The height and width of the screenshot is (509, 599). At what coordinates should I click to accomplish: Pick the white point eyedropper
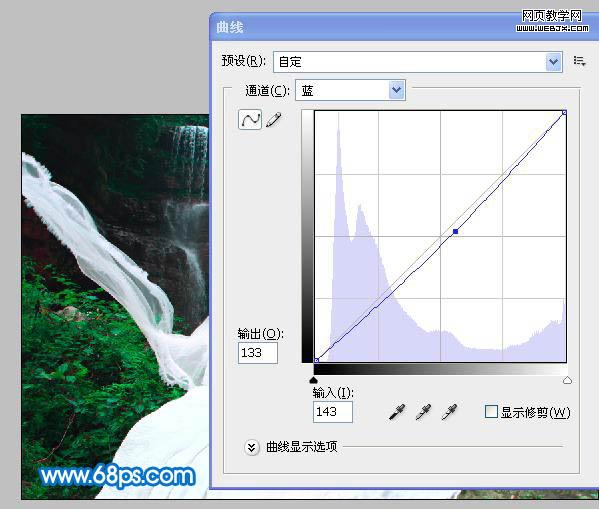tap(449, 412)
